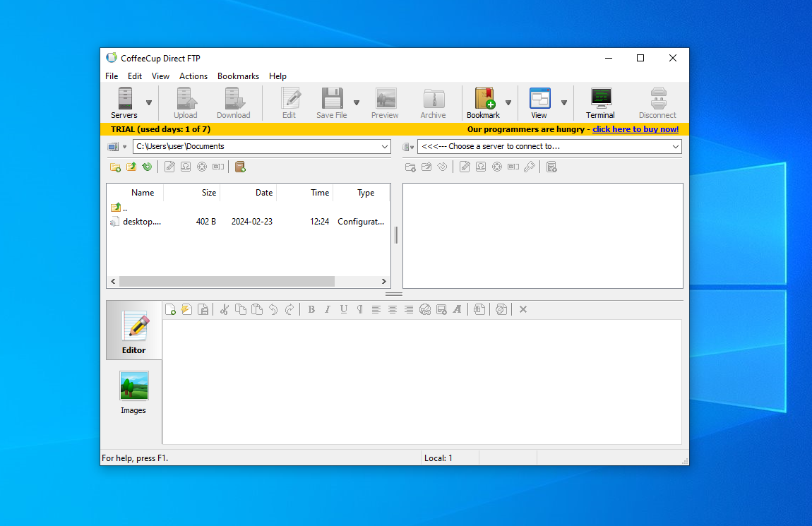The width and height of the screenshot is (812, 526).
Task: Toggle right text alignment
Action: [x=409, y=309]
